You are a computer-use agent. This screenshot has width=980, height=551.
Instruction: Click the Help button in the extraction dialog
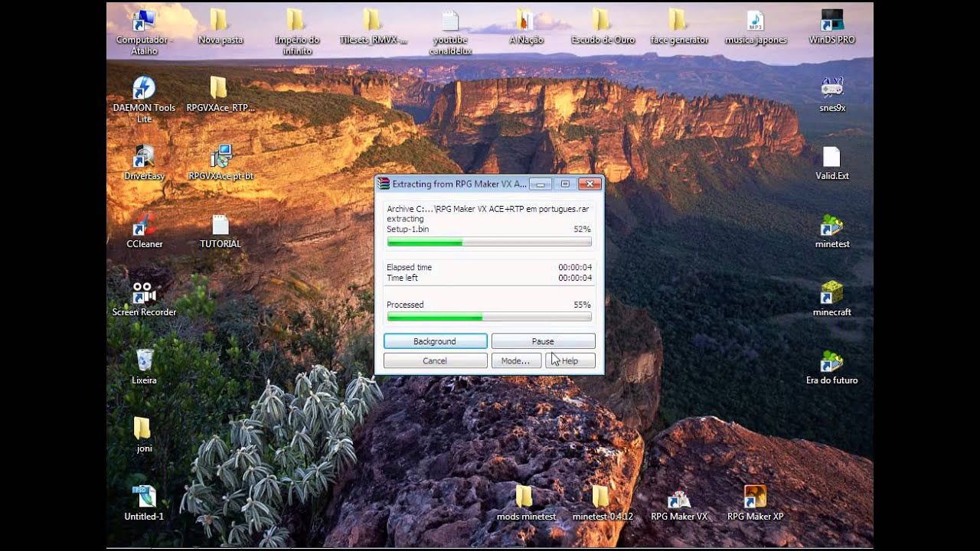coord(570,360)
